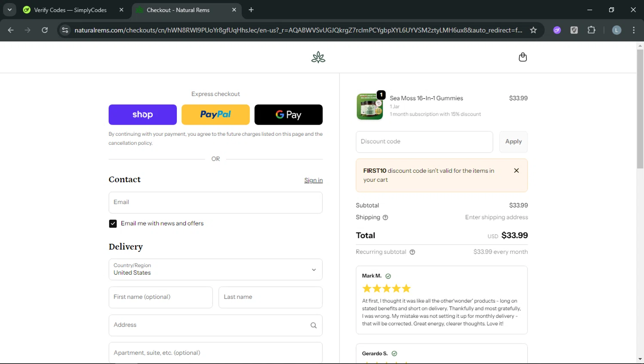Click the "$33.99 every month" text
The height and width of the screenshot is (364, 644).
501,252
